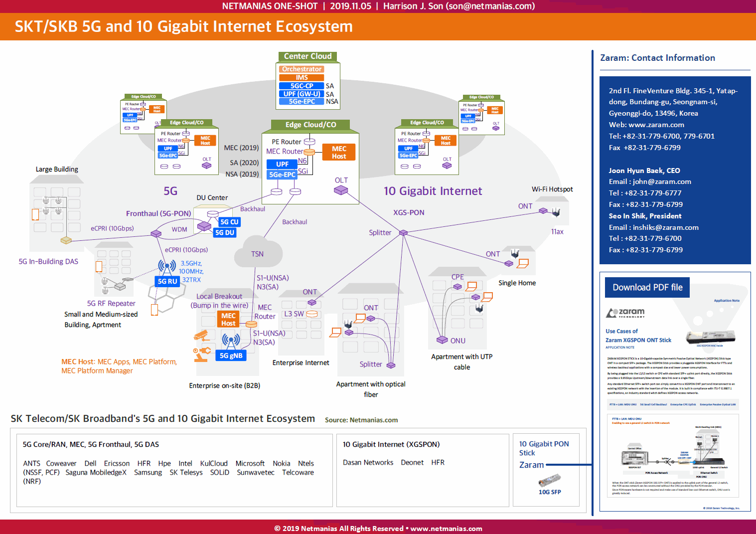Open the Zaram application note thumbnail
This screenshot has height=534, width=756.
click(x=675, y=391)
